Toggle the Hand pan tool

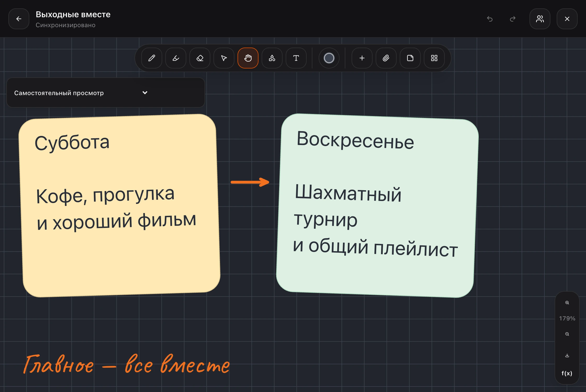point(248,58)
